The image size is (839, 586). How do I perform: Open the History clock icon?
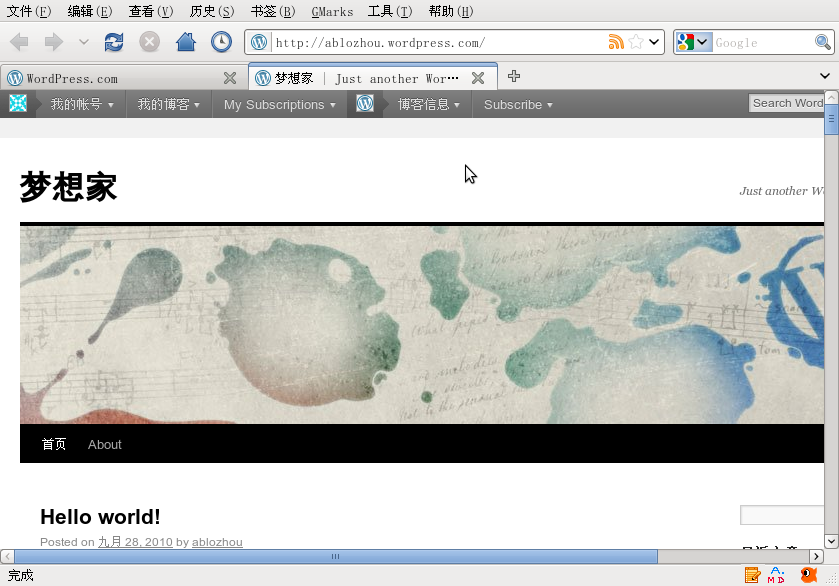[221, 42]
